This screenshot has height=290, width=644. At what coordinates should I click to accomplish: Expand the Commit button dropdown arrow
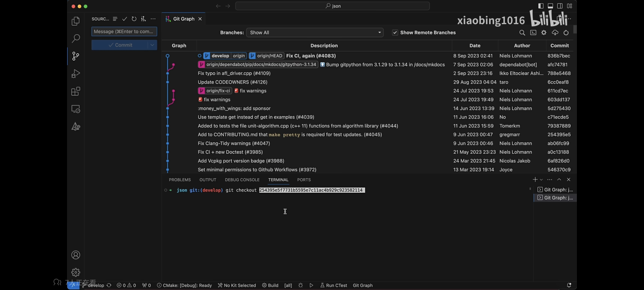152,45
